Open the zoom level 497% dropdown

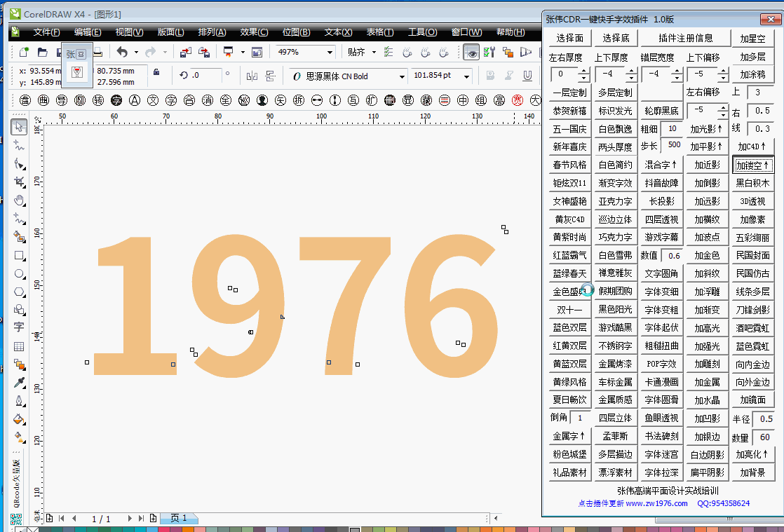click(x=330, y=52)
